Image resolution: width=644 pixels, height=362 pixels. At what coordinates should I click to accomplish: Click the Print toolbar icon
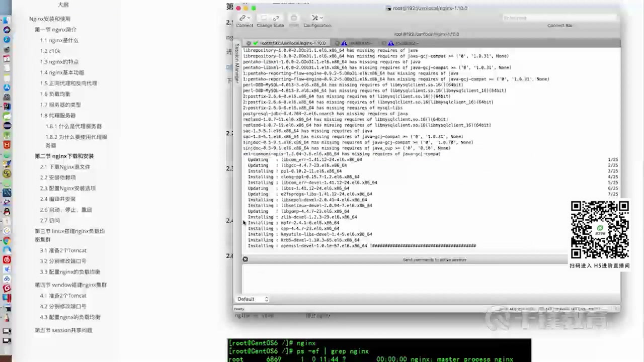click(294, 18)
